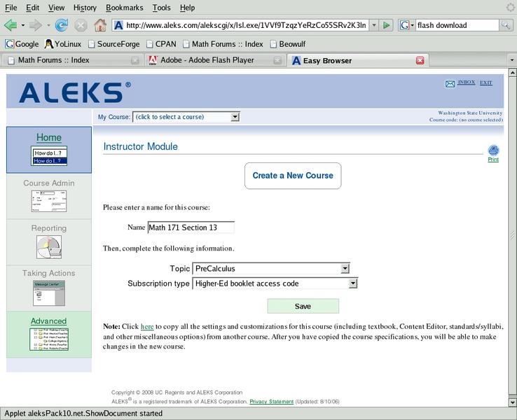
Task: Click the flash download search field
Action: click(x=457, y=25)
